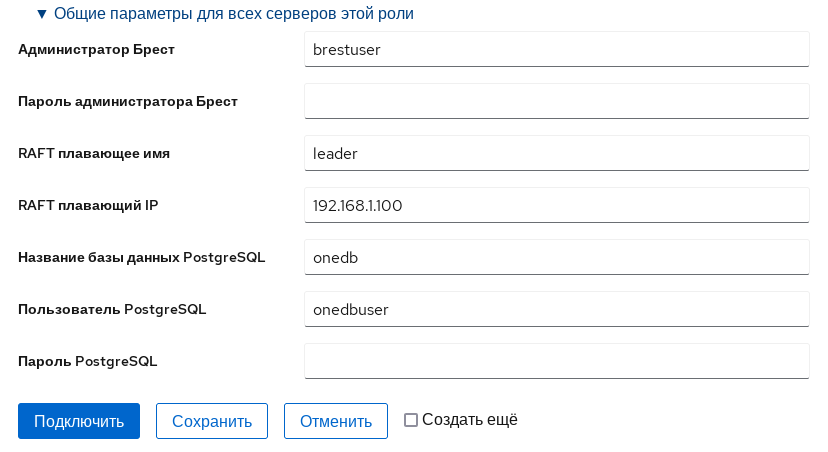Enable the 'Создать ещё' checkbox
Screen dimensions: 828x452
coord(410,420)
